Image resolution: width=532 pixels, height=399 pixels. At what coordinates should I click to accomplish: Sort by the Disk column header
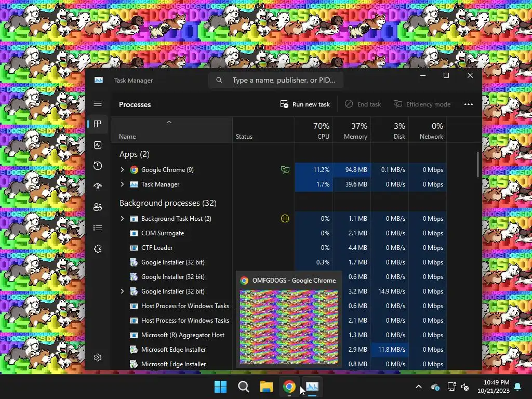coord(390,130)
